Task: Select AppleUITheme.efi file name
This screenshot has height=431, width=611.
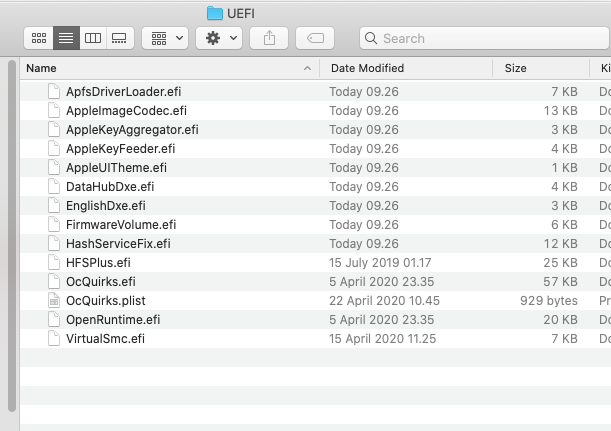Action: (116, 168)
